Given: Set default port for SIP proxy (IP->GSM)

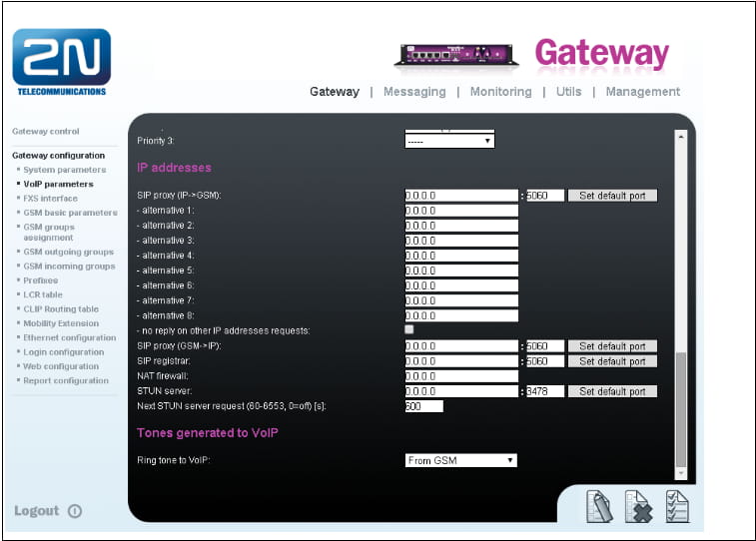Looking at the screenshot, I should coord(612,196).
